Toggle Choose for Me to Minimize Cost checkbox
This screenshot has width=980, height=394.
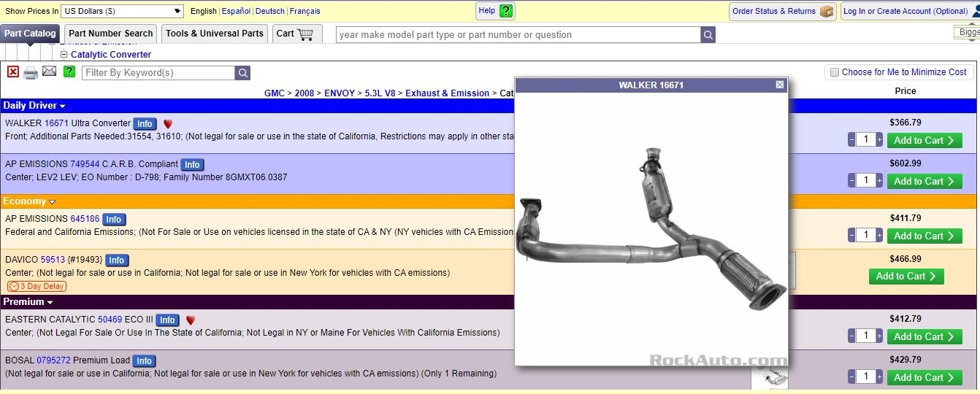[834, 72]
